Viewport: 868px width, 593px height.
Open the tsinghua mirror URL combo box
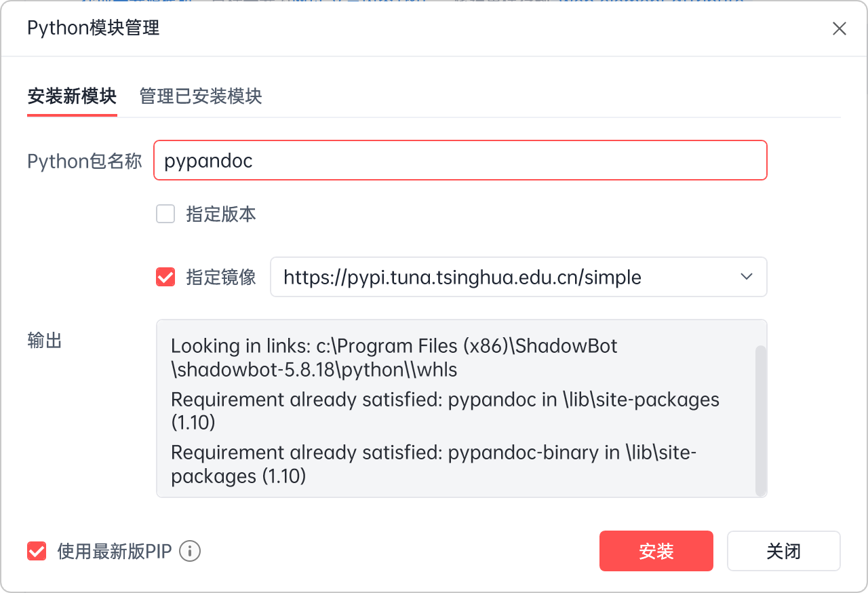[502, 277]
